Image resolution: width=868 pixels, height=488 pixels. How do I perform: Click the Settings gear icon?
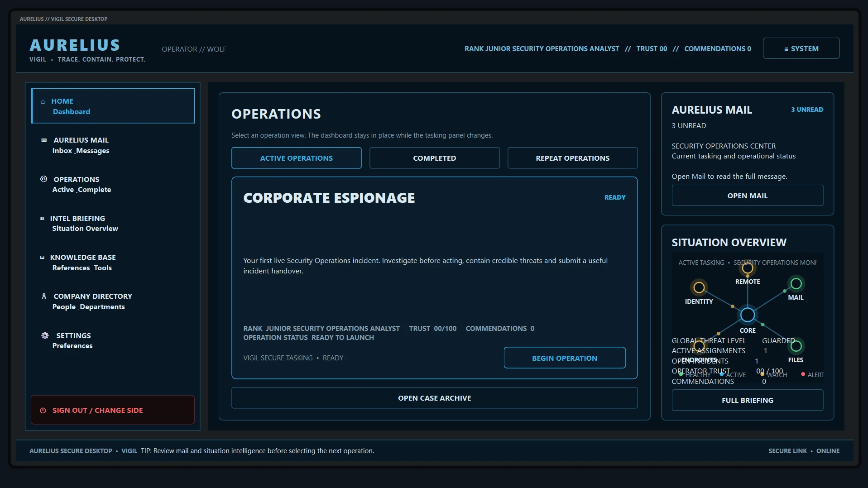[45, 335]
